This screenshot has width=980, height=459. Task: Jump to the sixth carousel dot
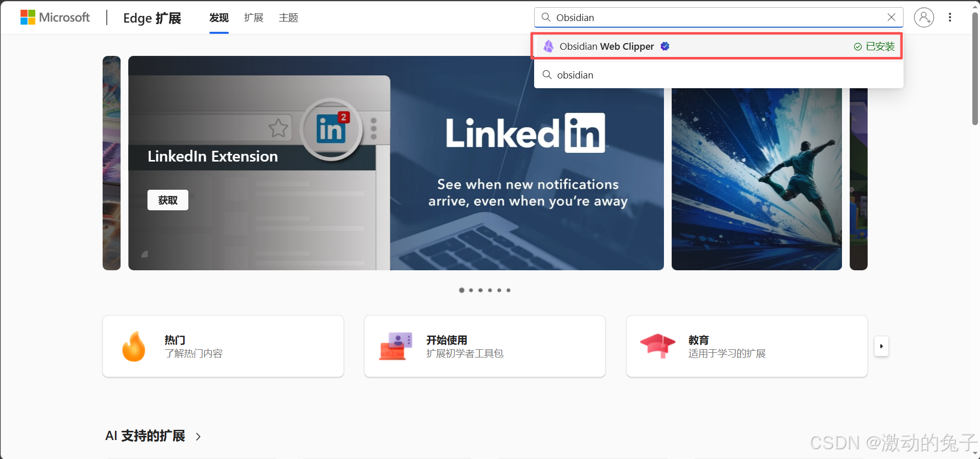[508, 290]
